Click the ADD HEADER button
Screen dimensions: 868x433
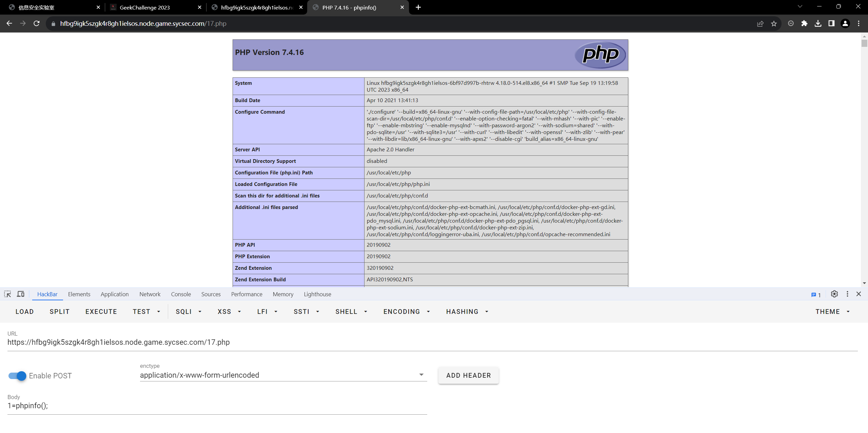point(468,375)
